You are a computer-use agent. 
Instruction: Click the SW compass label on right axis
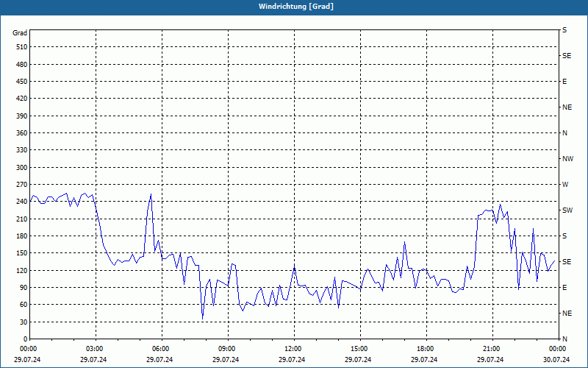[567, 210]
